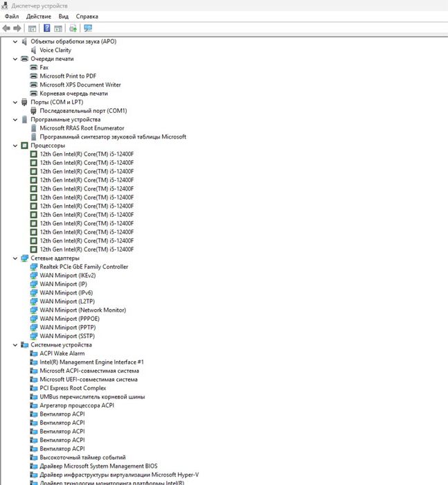The height and width of the screenshot is (485, 448).
Task: Collapse the Системные устройства category
Action: [15, 344]
